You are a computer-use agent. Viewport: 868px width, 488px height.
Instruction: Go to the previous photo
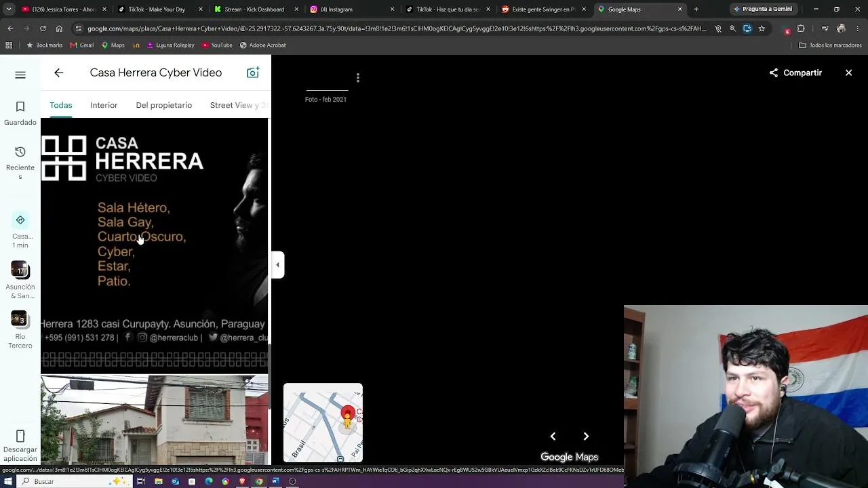coord(553,436)
